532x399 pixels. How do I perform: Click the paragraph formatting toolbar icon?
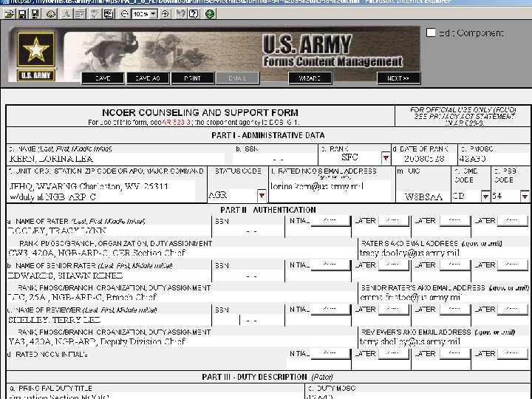pyautogui.click(x=80, y=14)
